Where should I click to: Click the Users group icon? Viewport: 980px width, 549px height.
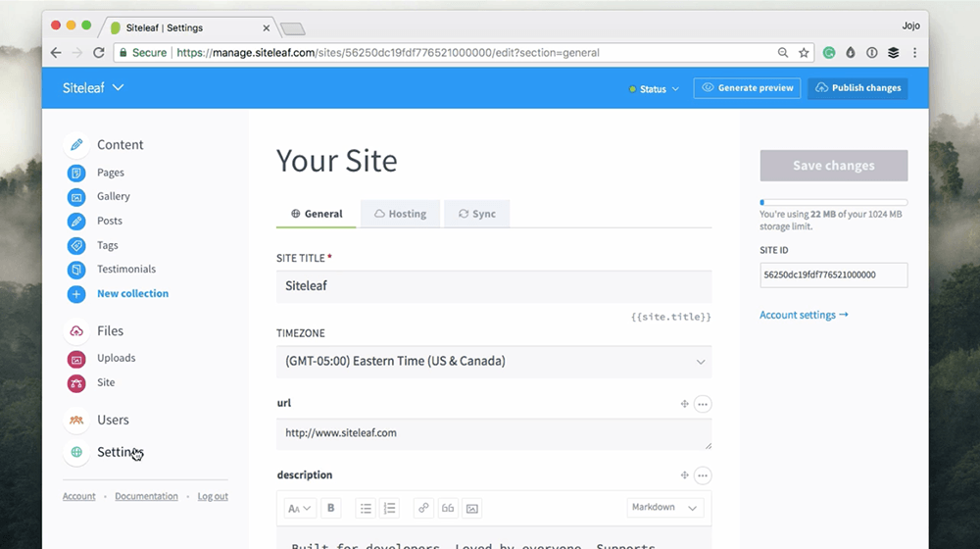coord(76,421)
